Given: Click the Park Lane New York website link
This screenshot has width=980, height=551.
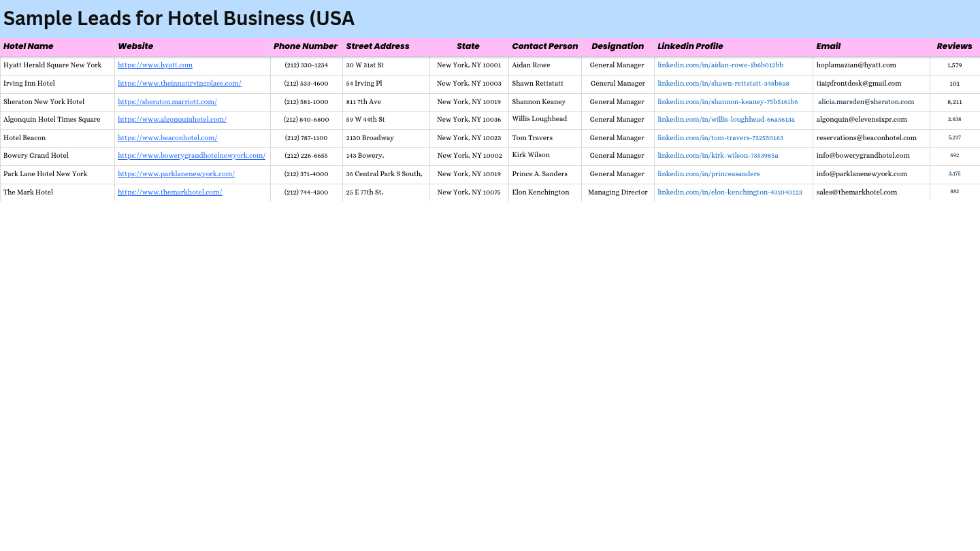Looking at the screenshot, I should coord(176,173).
